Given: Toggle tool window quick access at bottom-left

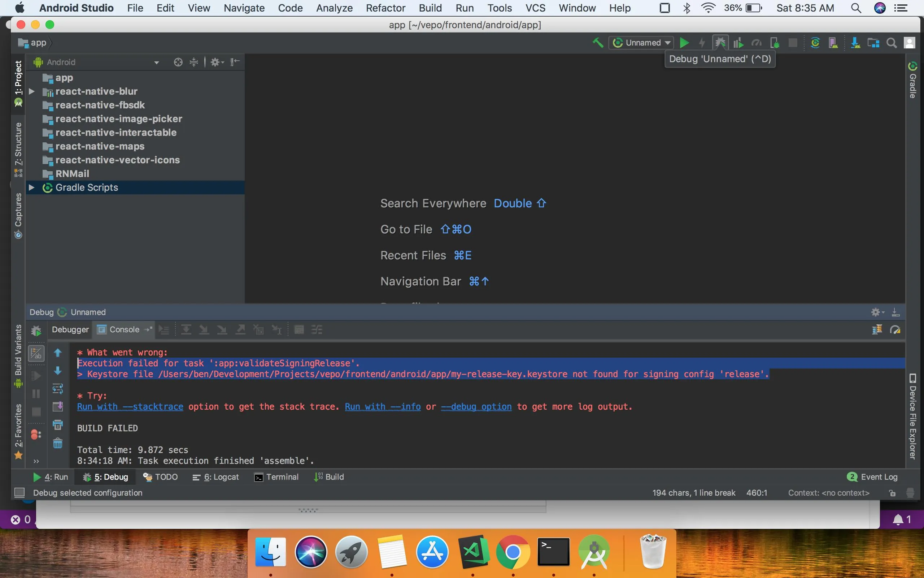Looking at the screenshot, I should pos(19,492).
